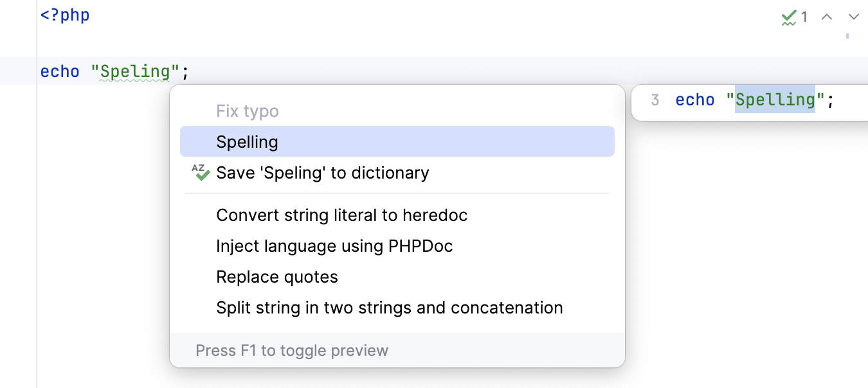
Task: Choose Inject language using PHPDoc
Action: point(334,245)
